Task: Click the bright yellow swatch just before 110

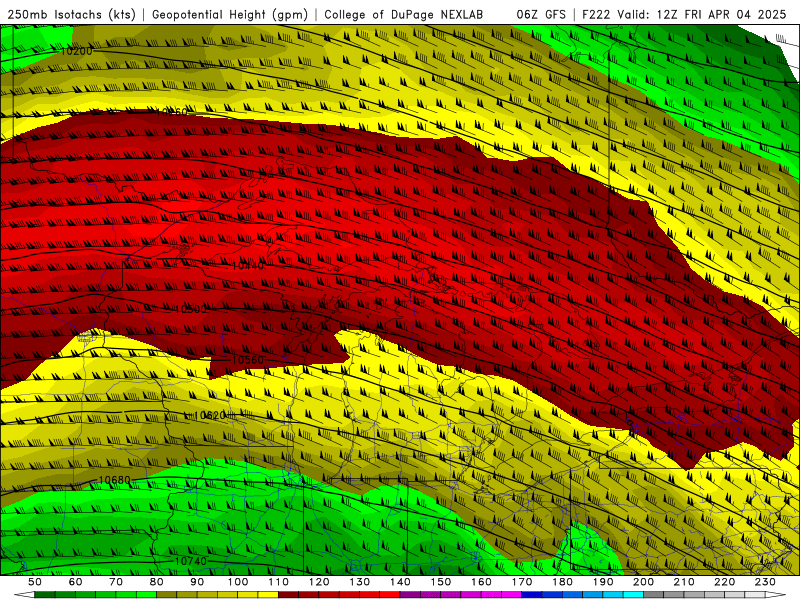Action: [268, 595]
